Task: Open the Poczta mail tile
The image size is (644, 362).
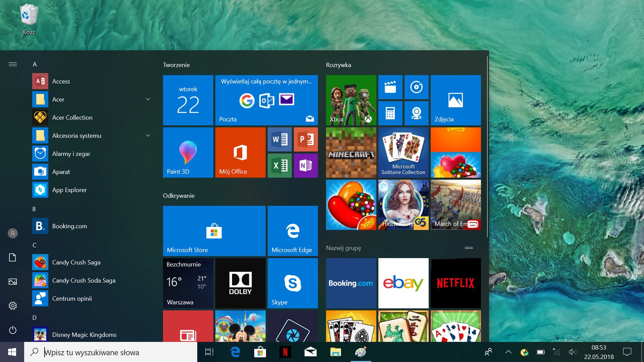Action: click(267, 100)
